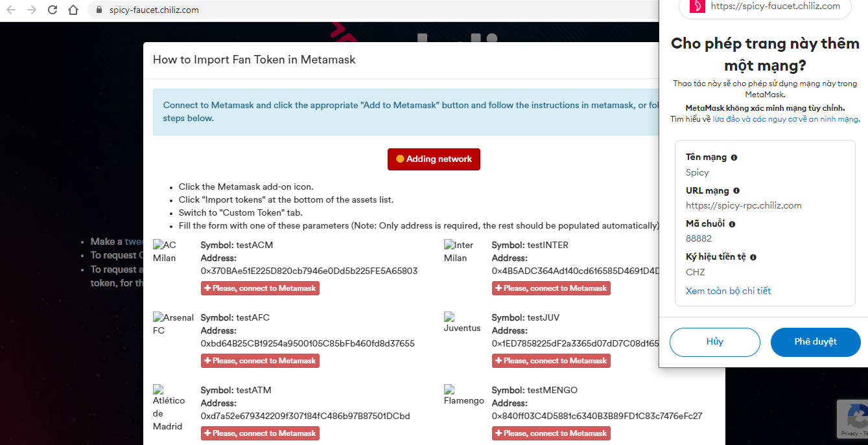The image size is (868, 445).
Task: Click the reCAPTCHA privacy badge
Action: 852,418
